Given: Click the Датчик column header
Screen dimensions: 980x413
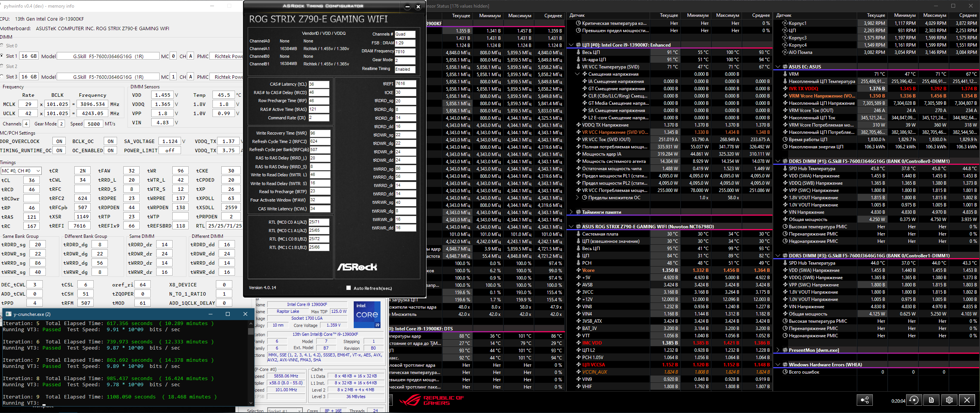Looking at the screenshot, I should tap(577, 15).
